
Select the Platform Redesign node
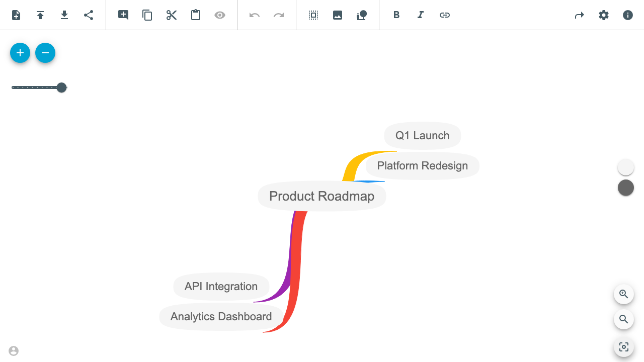tap(423, 166)
